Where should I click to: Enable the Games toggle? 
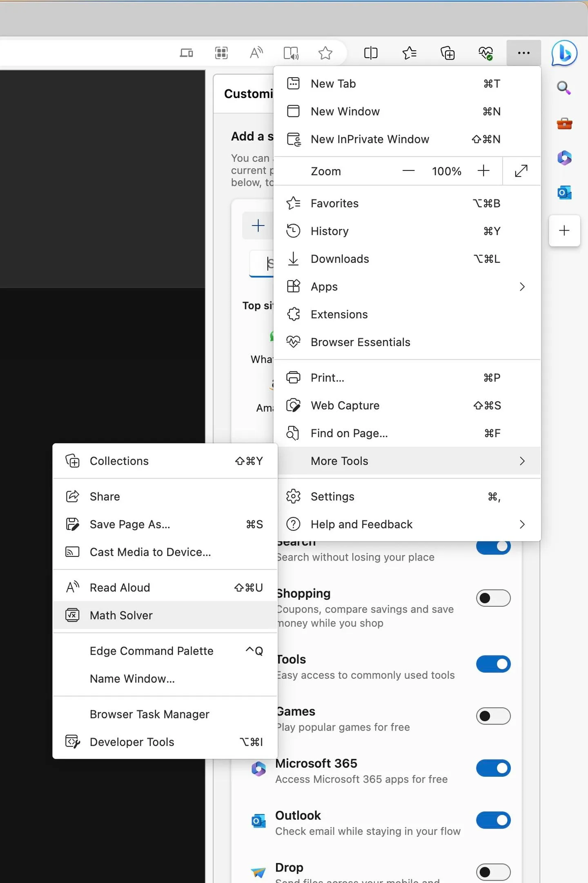[493, 716]
